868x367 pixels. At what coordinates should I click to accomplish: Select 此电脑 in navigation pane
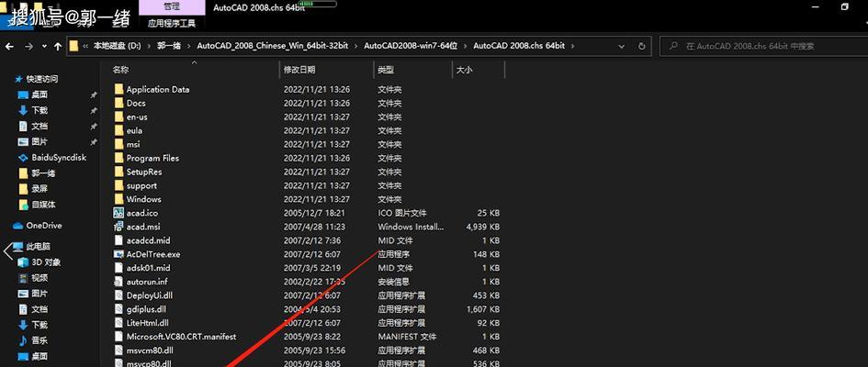coord(39,247)
